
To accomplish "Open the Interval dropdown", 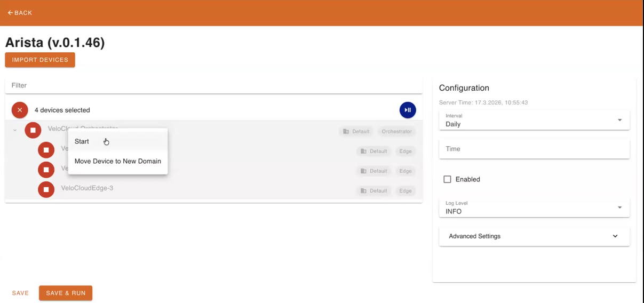I will pos(534,121).
